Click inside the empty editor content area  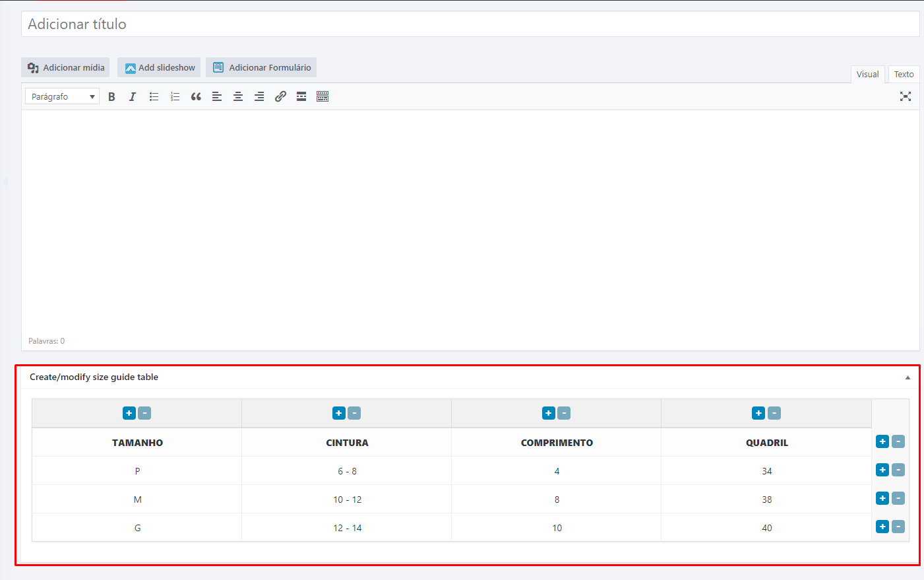[470, 221]
